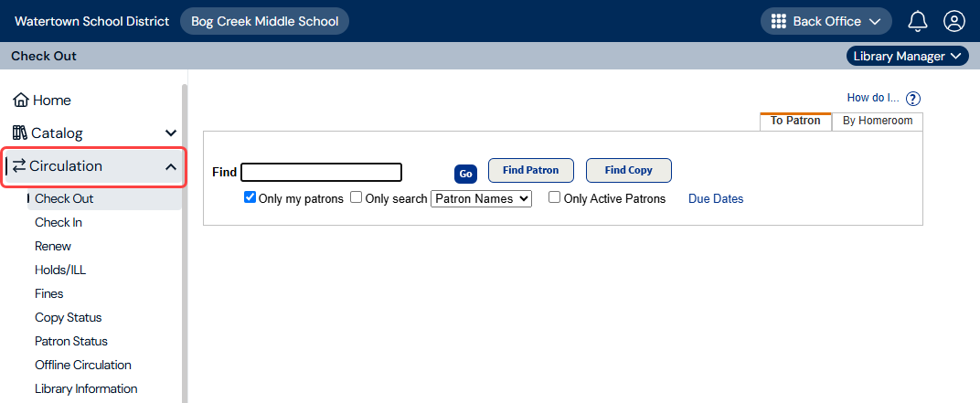Toggle Only my patrons checkbox

click(250, 197)
